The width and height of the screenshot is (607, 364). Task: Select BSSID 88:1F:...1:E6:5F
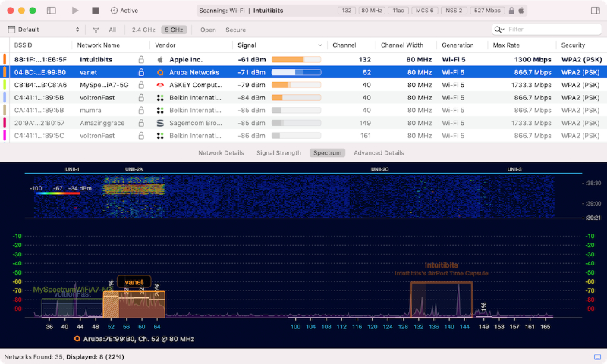click(40, 60)
